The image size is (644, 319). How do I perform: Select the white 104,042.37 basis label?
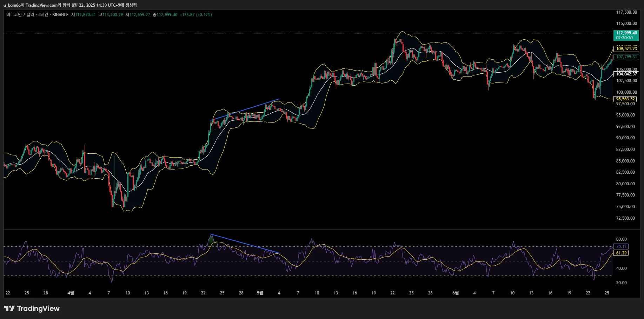point(626,74)
